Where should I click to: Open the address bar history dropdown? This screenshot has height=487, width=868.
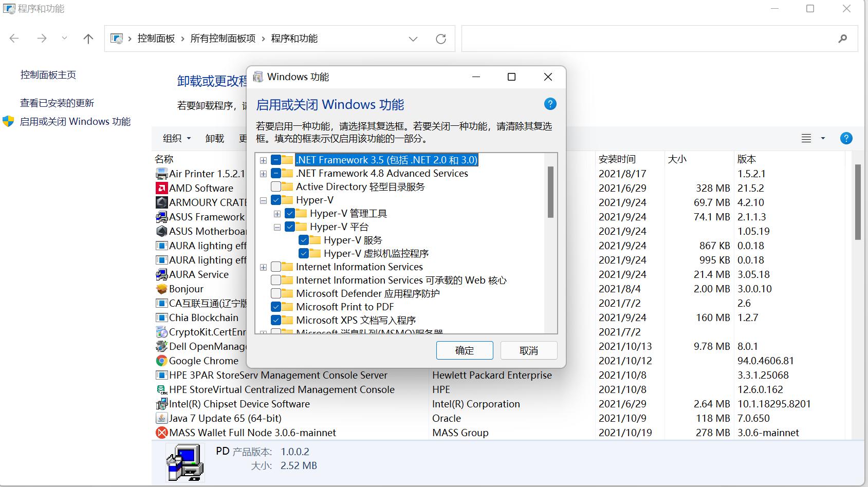pyautogui.click(x=413, y=38)
